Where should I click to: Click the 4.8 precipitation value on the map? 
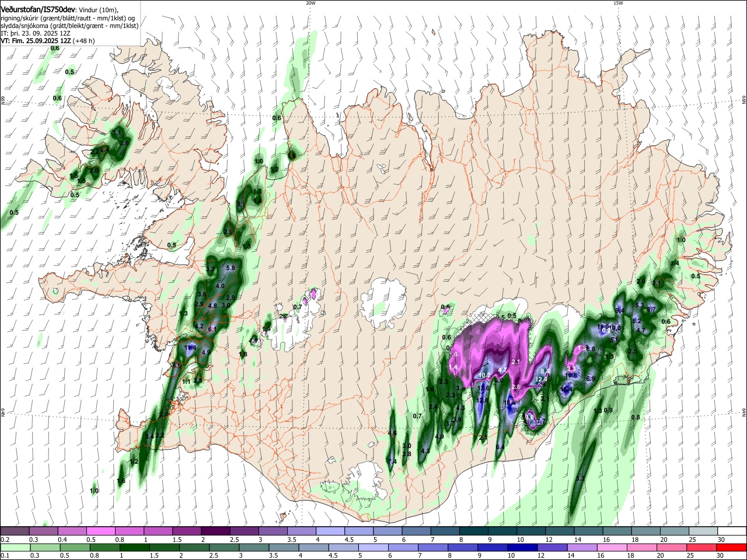[x=212, y=306]
